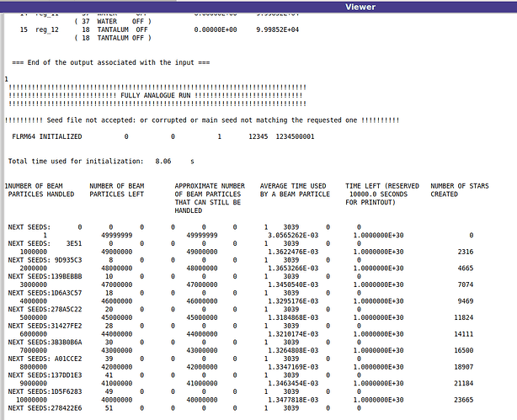This screenshot has width=517, height=420.
Task: Click the 'FLRM64 INITIALIZED' line
Action: click(x=163, y=136)
